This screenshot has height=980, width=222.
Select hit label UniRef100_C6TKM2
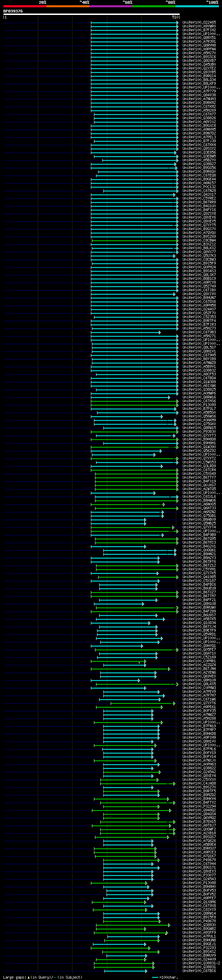tap(199, 106)
